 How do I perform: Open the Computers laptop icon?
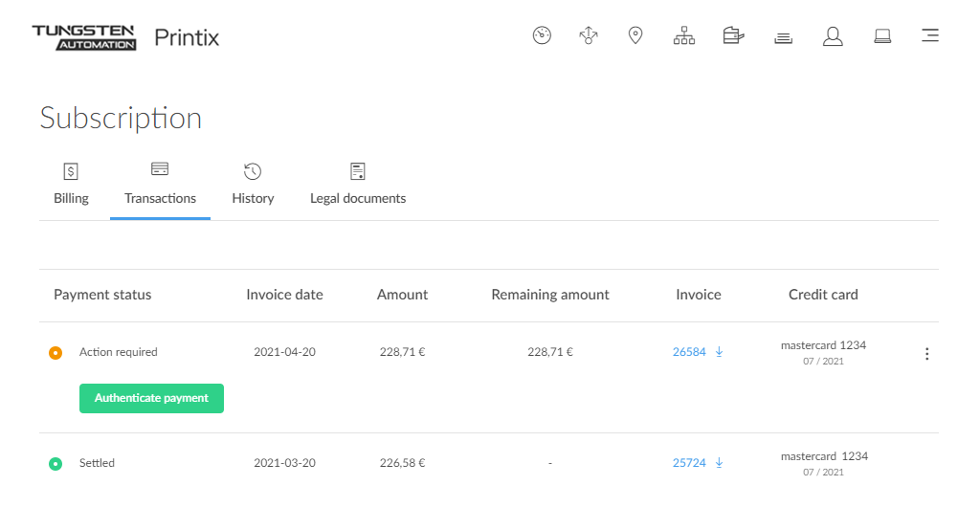(882, 36)
